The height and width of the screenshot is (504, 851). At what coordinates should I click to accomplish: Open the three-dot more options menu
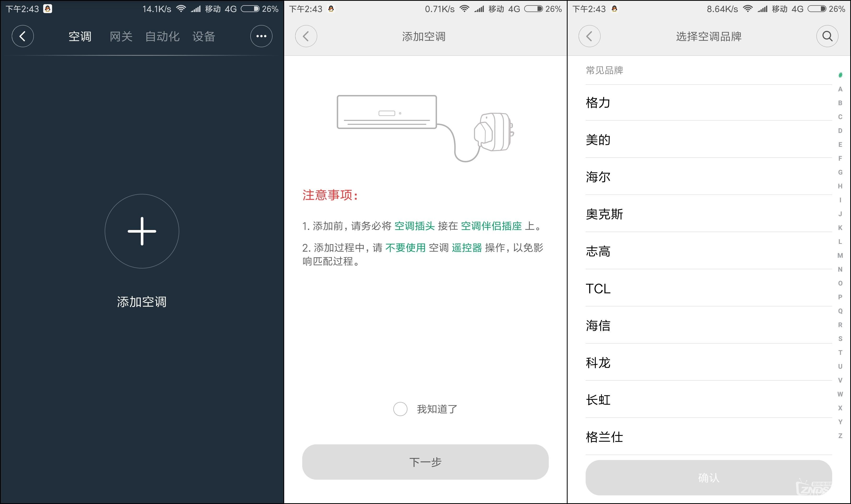coord(261,36)
